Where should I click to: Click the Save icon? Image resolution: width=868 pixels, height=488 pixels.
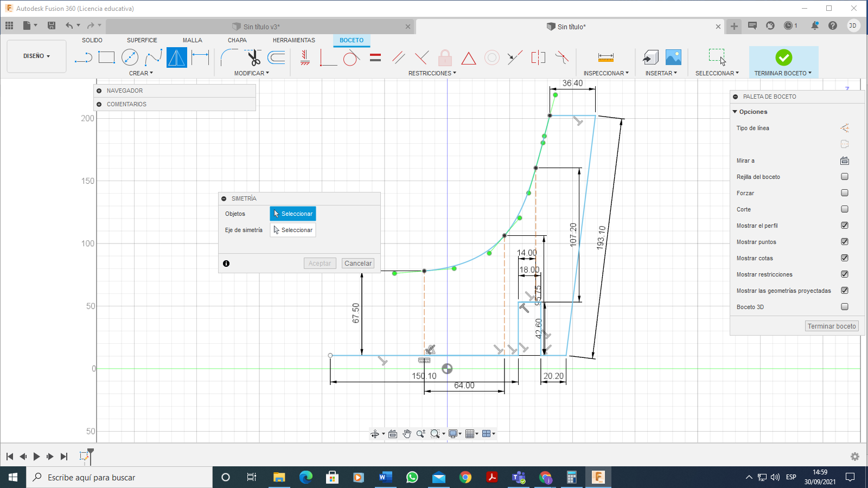tap(52, 25)
